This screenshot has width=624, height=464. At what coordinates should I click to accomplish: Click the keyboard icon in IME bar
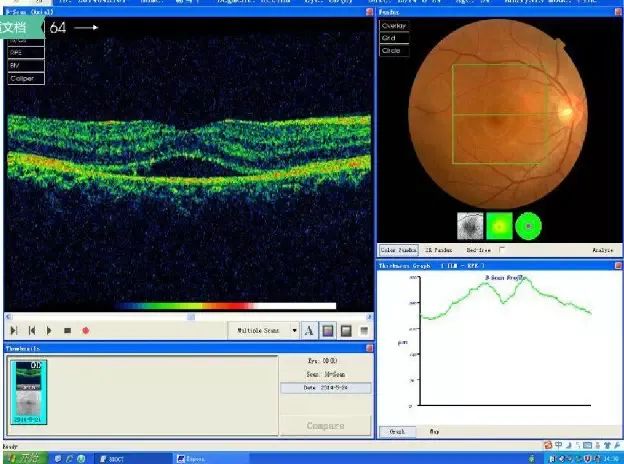(587, 445)
